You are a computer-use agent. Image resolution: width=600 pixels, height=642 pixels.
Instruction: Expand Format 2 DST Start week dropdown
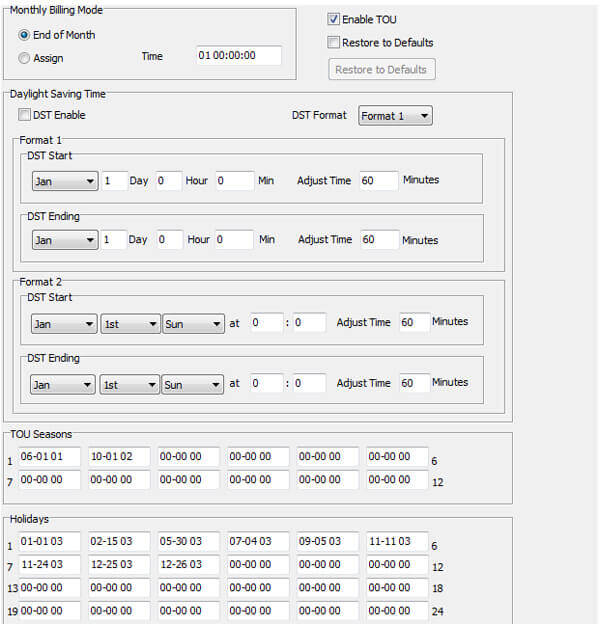130,324
